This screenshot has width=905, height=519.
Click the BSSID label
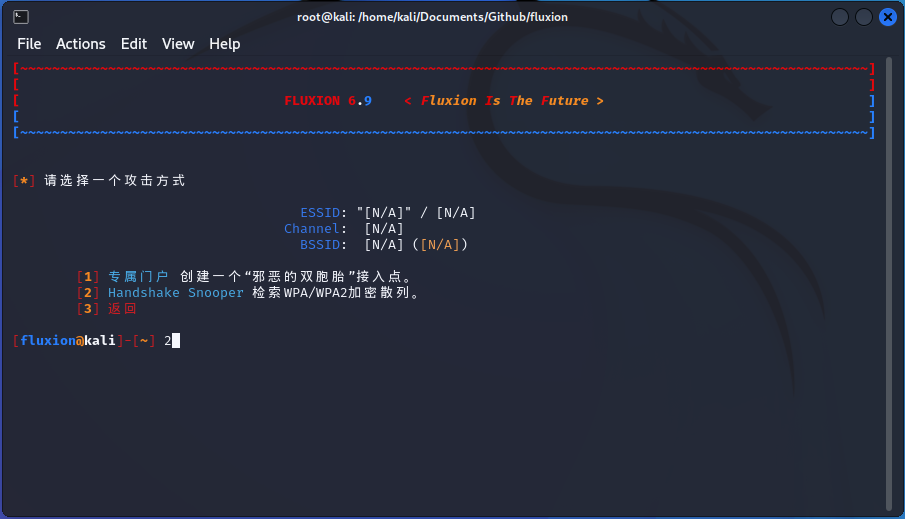[x=320, y=245]
